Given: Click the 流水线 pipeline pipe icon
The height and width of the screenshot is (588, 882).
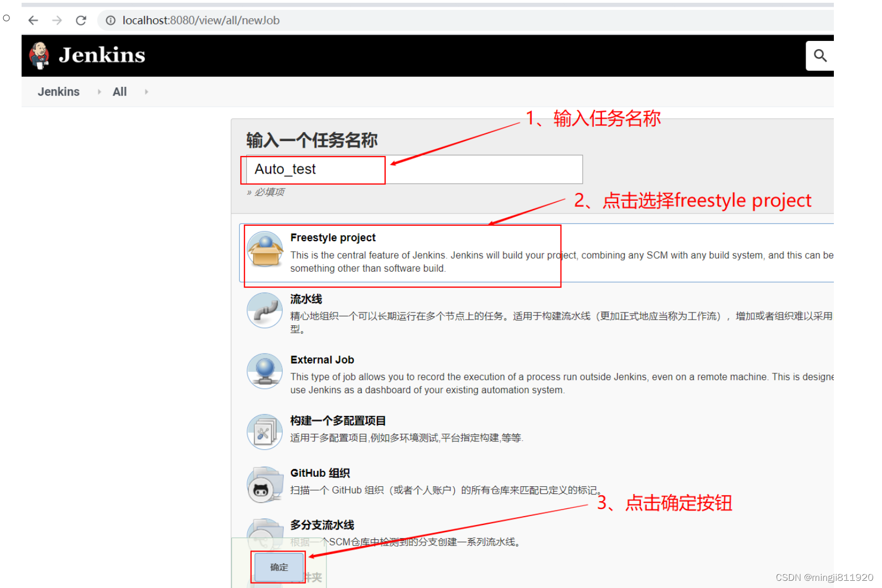Looking at the screenshot, I should [x=265, y=310].
